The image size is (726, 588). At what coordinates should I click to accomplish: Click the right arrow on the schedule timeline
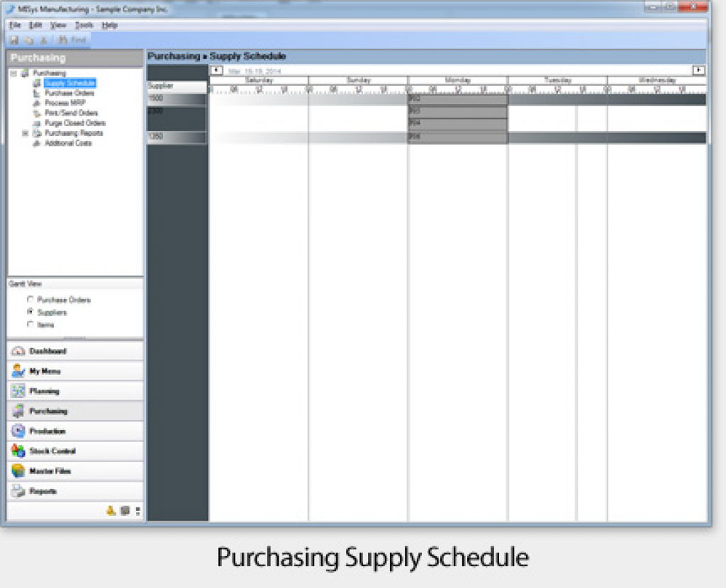click(x=698, y=70)
